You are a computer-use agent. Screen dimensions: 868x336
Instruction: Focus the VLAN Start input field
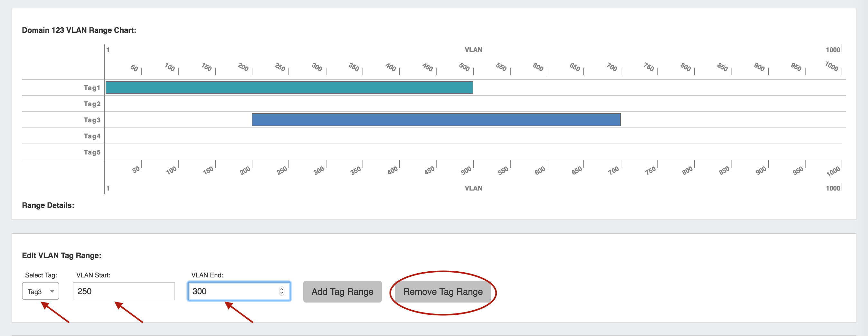[x=124, y=291]
